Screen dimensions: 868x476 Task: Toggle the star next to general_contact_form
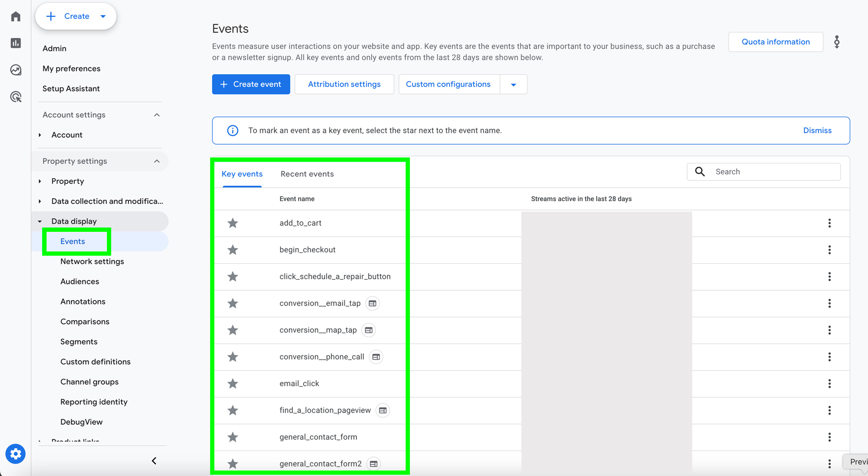[233, 437]
